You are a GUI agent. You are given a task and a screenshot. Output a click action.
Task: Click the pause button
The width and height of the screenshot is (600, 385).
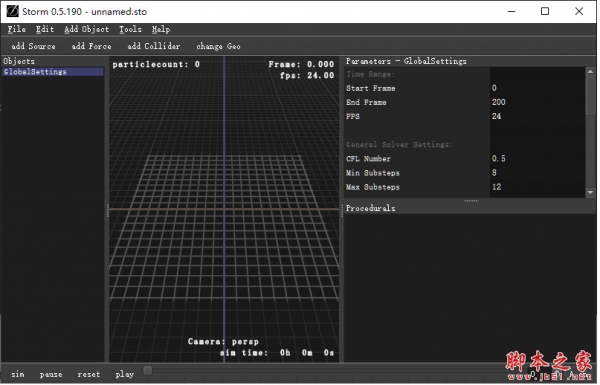click(x=51, y=375)
